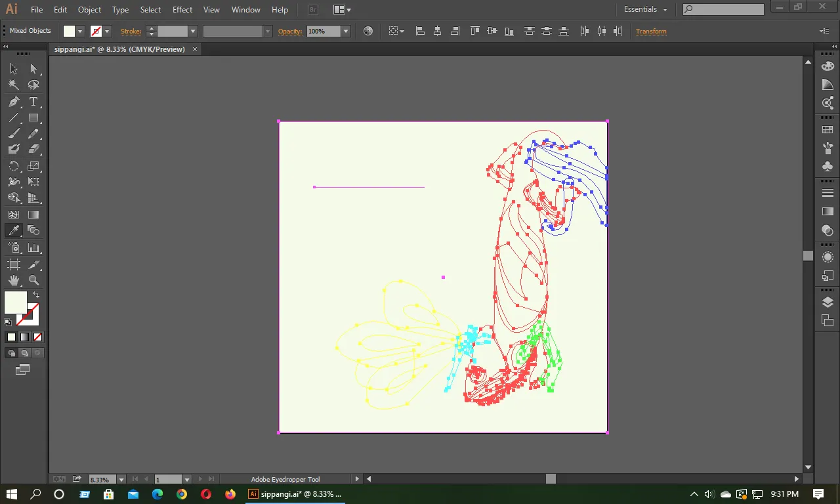Viewport: 840px width, 504px height.
Task: Open the File menu
Action: (x=37, y=10)
